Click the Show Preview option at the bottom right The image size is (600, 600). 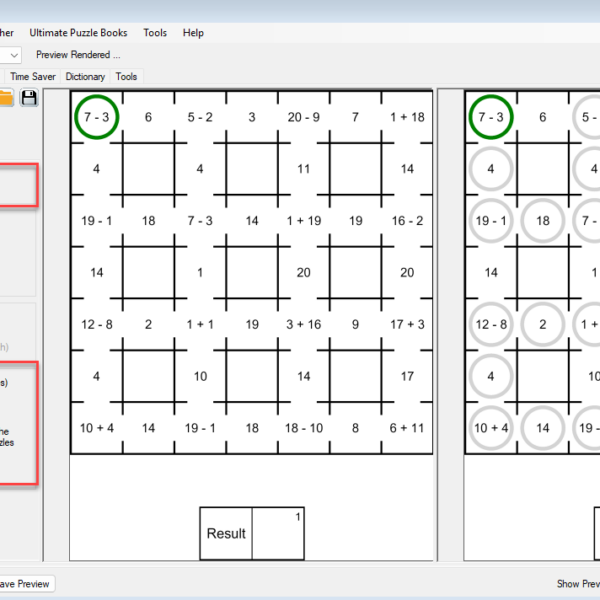tap(577, 584)
